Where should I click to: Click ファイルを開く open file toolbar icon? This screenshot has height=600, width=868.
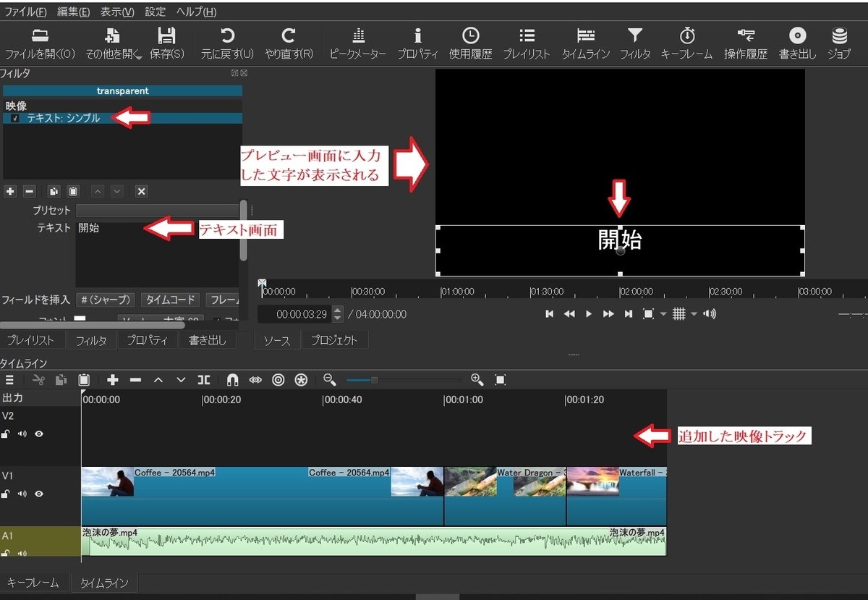pos(40,36)
